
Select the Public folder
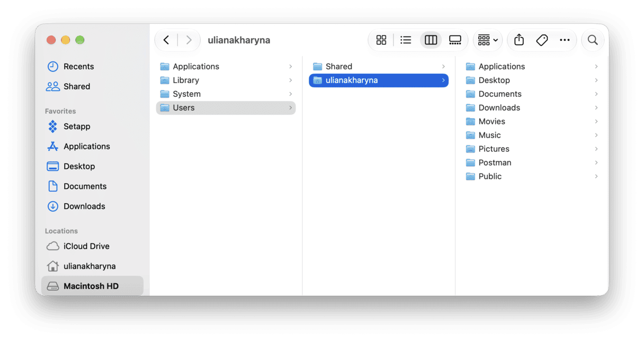tap(532, 176)
